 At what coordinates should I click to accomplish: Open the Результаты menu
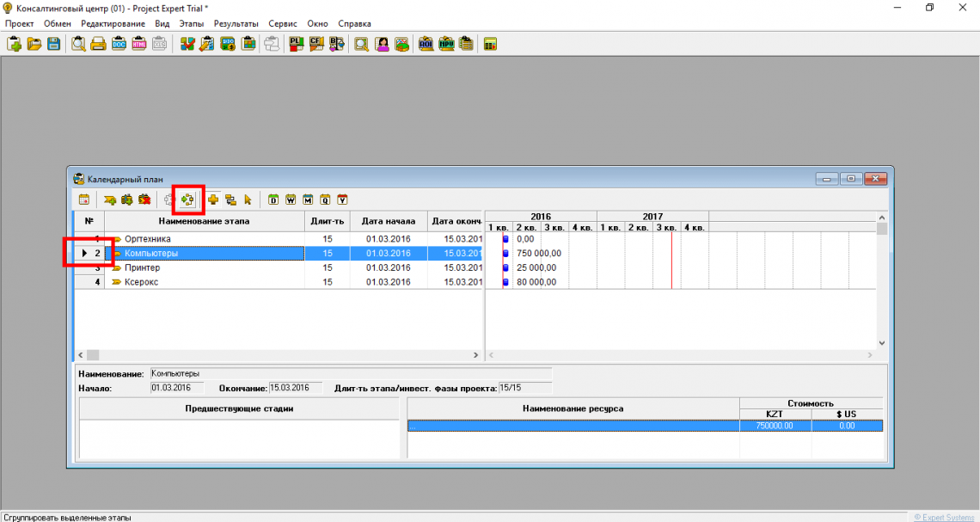236,23
